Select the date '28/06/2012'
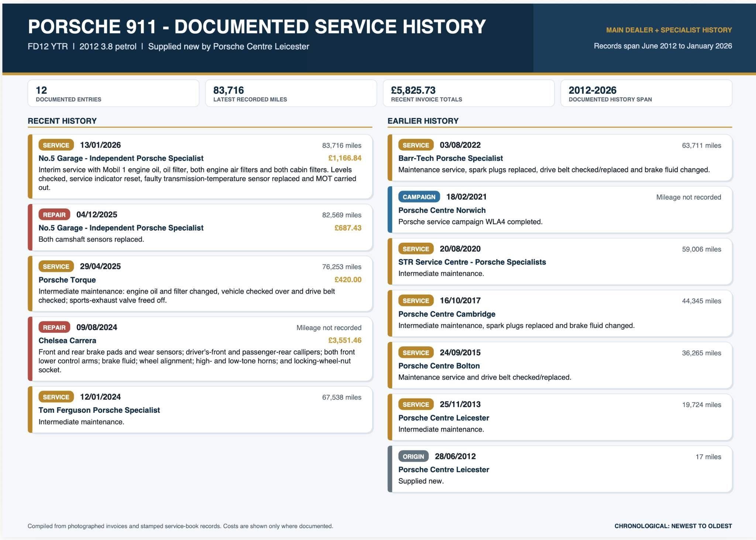The image size is (756, 540). pyautogui.click(x=456, y=456)
